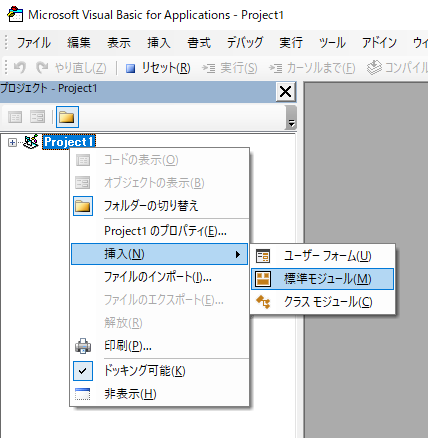Image resolution: width=428 pixels, height=438 pixels.
Task: Toggle folders icon in the project toolbar
Action: 67,117
